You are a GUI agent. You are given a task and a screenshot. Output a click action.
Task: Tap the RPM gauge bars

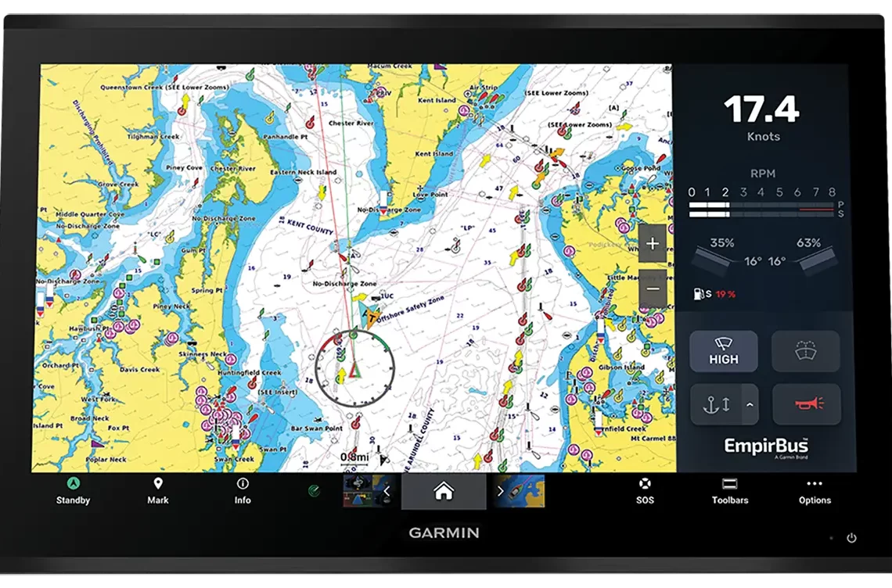tap(762, 210)
